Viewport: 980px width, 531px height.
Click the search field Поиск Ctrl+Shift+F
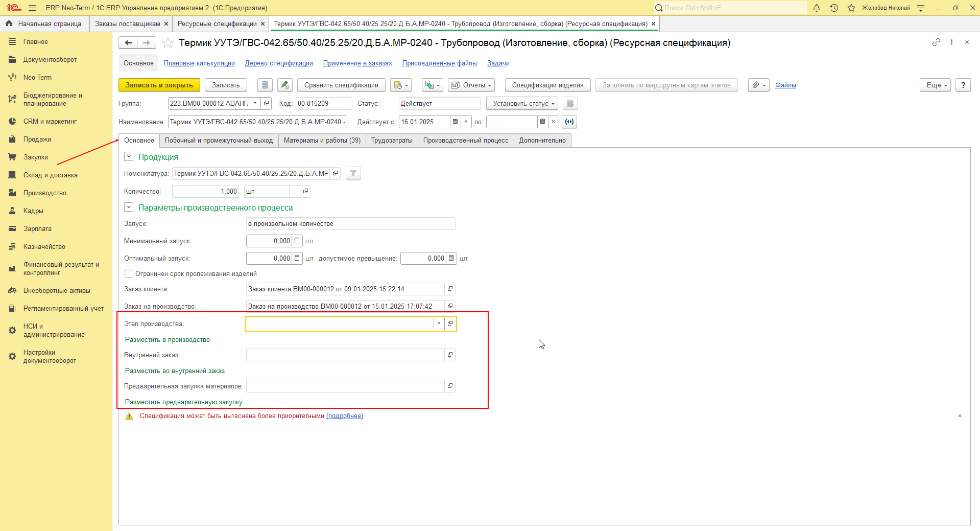(x=730, y=8)
